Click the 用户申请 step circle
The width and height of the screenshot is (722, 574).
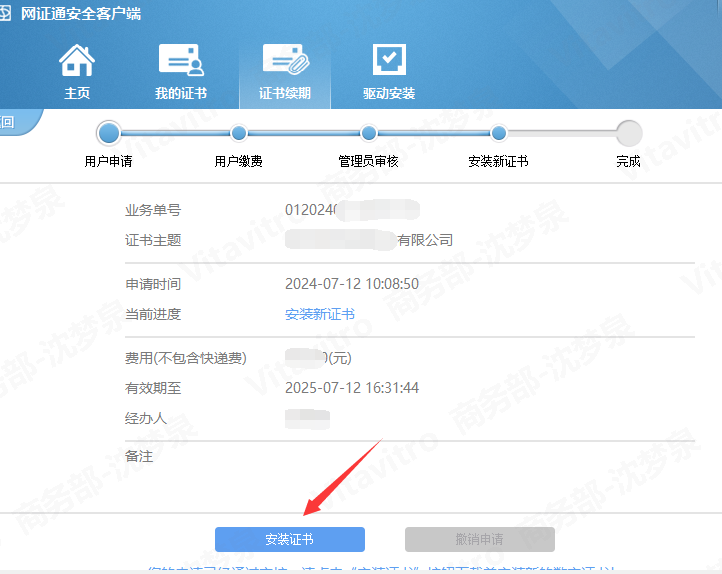[x=109, y=133]
